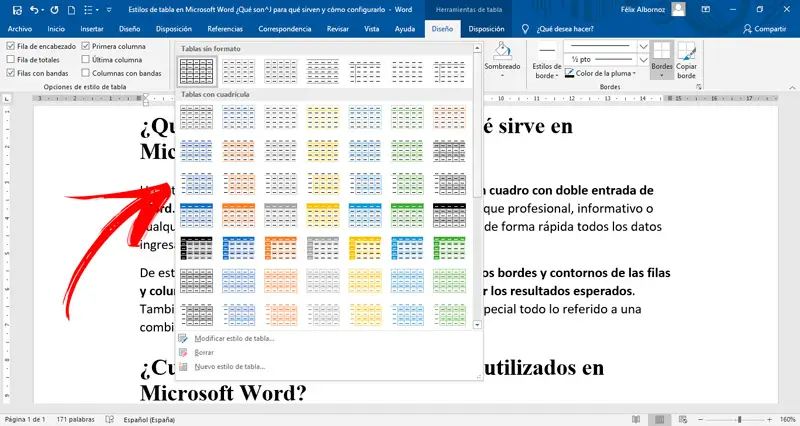This screenshot has width=800, height=426.
Task: Open the Color de la pluma menu
Action: click(601, 73)
